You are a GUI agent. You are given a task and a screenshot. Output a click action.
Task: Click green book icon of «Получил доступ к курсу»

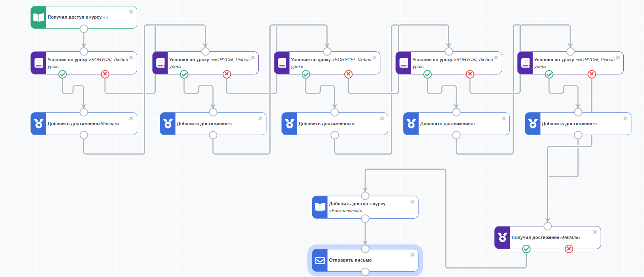[39, 17]
